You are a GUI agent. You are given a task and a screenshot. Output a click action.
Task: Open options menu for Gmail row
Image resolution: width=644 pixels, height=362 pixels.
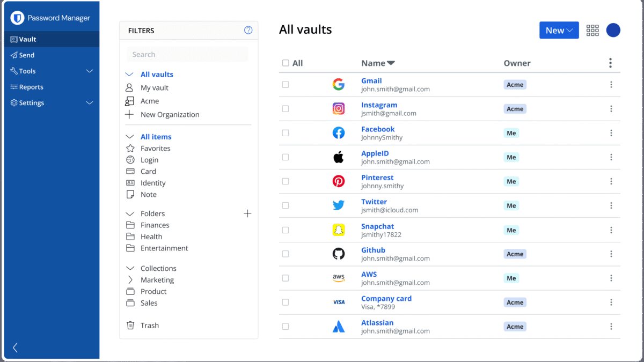611,85
